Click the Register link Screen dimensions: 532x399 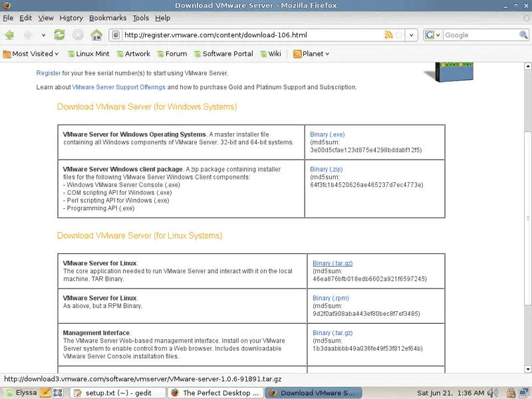point(49,73)
